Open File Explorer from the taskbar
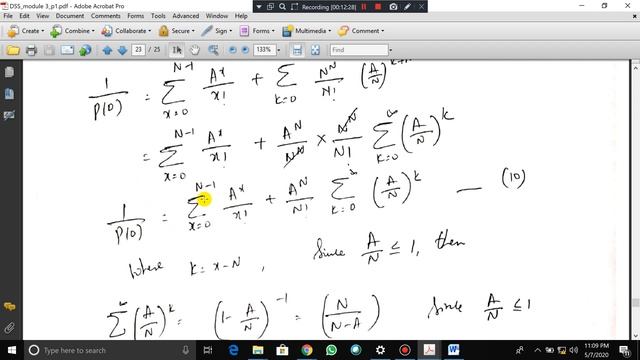640x360 pixels. (x=258, y=350)
